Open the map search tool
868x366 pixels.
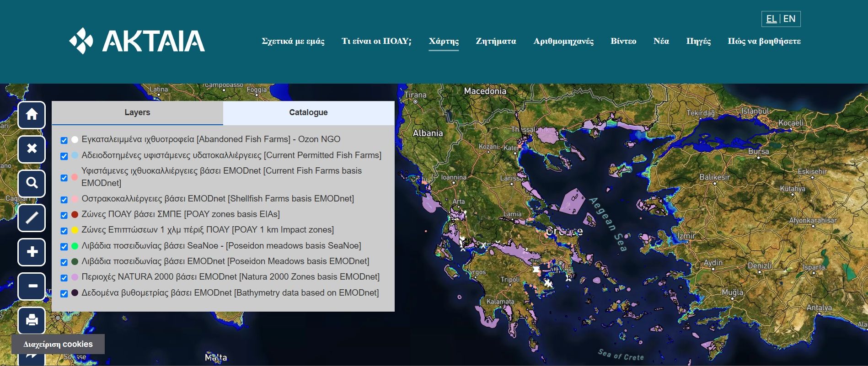pos(32,183)
